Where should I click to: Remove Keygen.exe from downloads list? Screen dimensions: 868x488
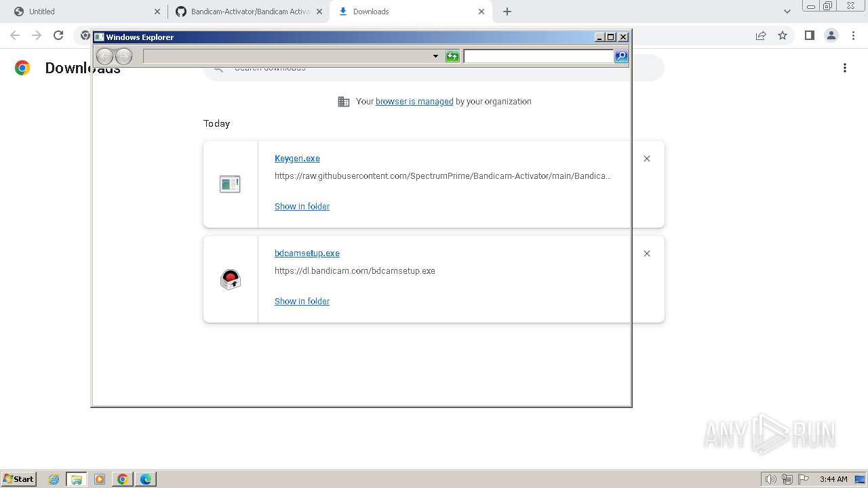647,159
